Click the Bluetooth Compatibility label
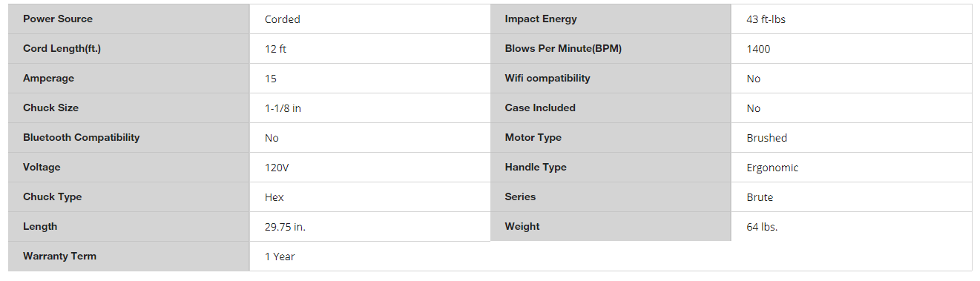Image resolution: width=980 pixels, height=281 pixels. coord(81,137)
